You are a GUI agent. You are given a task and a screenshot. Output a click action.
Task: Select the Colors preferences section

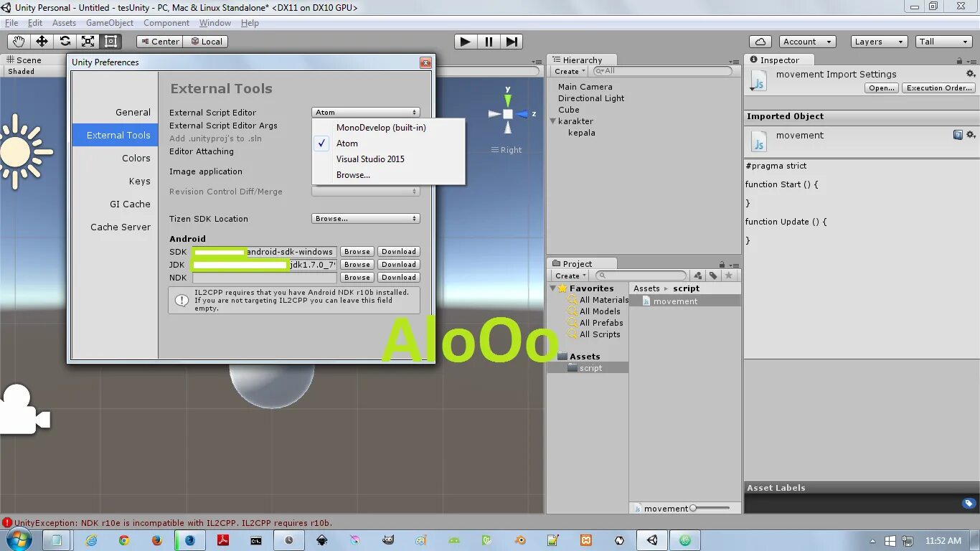click(x=136, y=159)
